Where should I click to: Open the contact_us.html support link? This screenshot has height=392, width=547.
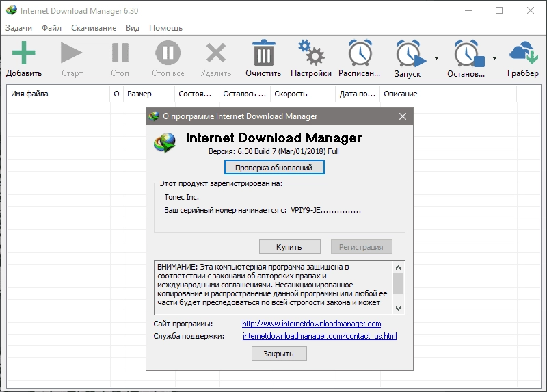pos(319,336)
